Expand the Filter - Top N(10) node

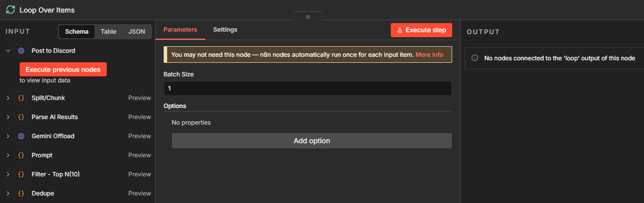pyautogui.click(x=8, y=174)
